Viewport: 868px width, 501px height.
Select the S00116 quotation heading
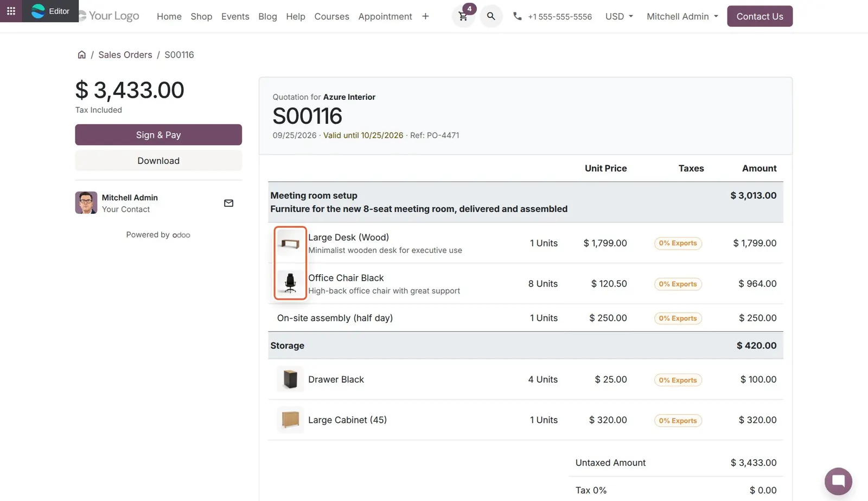[307, 116]
